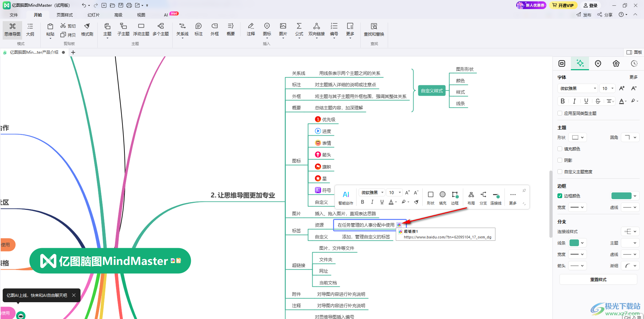Activate the ribbon 格式刷 format painter
Image resolution: width=644 pixels, height=319 pixels.
(x=87, y=30)
